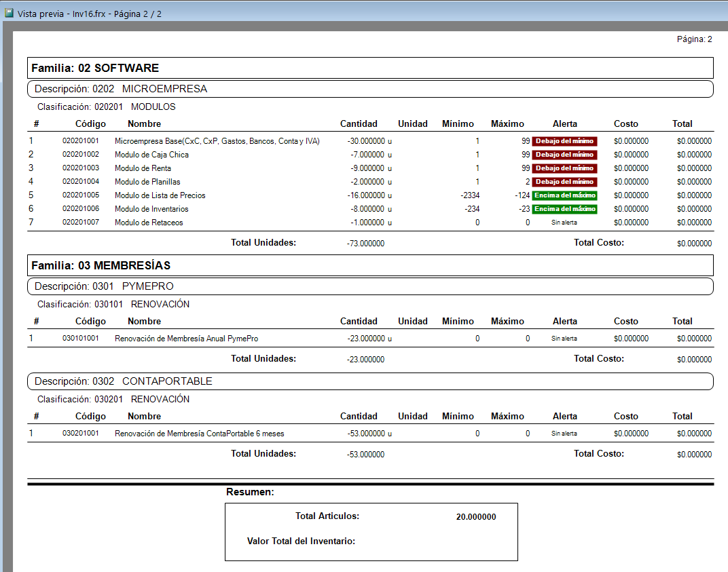
Task: Click Renovación de Membresía ContaPortable 6 meses
Action: click(200, 434)
